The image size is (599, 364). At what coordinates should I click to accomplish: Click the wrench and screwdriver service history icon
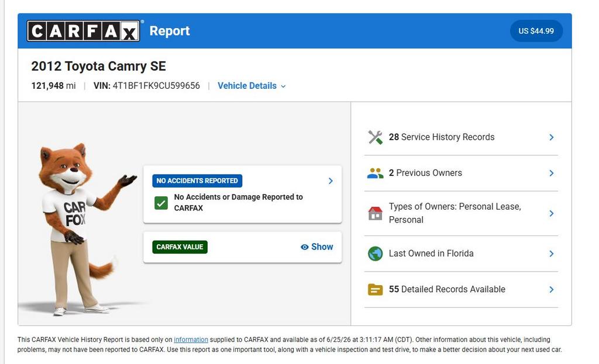click(x=375, y=137)
